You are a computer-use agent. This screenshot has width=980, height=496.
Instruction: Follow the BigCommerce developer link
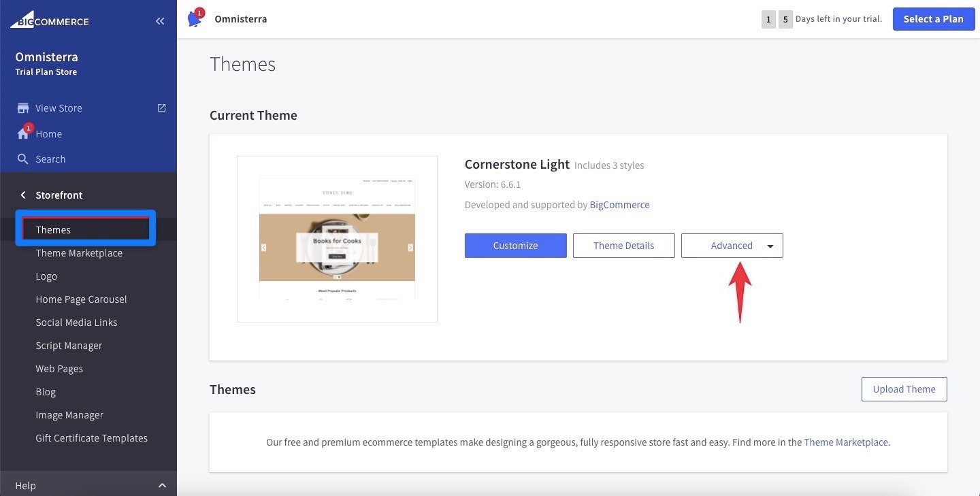[x=619, y=205]
